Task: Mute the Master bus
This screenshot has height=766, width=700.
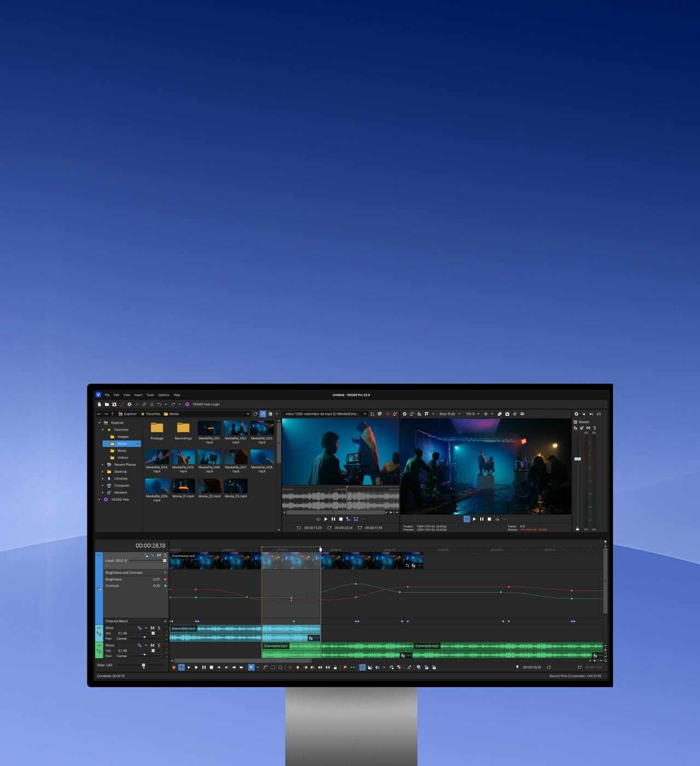Action: pyautogui.click(x=588, y=428)
